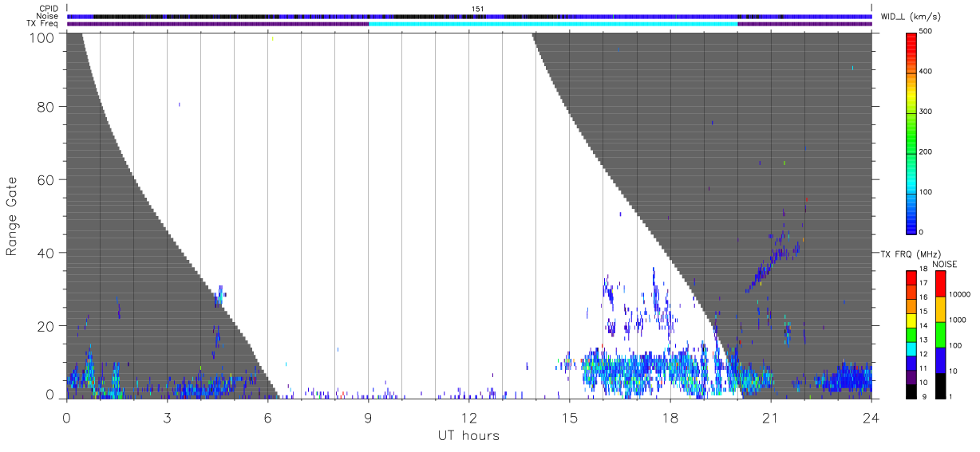Click the red top of WID colorbar
This screenshot has width=980, height=452.
912,40
